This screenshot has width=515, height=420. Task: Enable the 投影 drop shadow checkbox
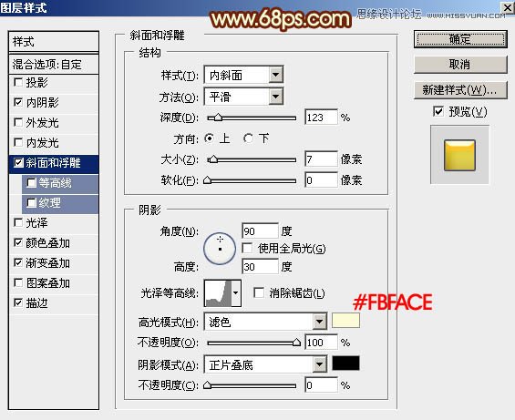point(18,82)
